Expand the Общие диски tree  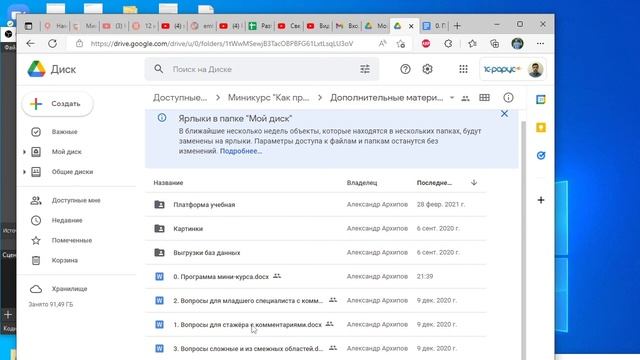coord(24,172)
